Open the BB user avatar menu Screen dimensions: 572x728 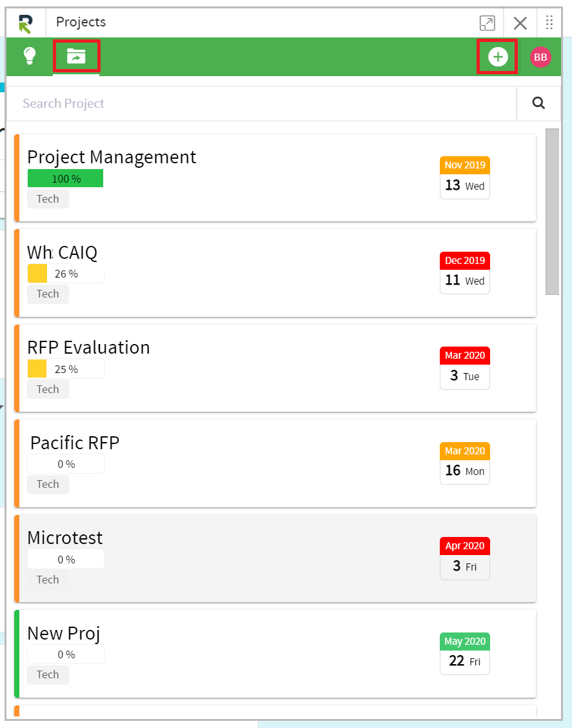tap(540, 57)
